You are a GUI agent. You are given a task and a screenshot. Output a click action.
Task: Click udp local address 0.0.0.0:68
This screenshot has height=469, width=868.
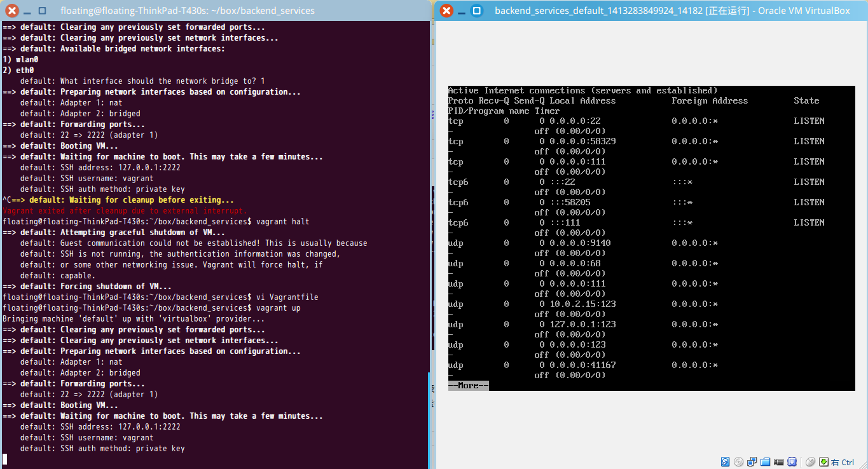575,264
